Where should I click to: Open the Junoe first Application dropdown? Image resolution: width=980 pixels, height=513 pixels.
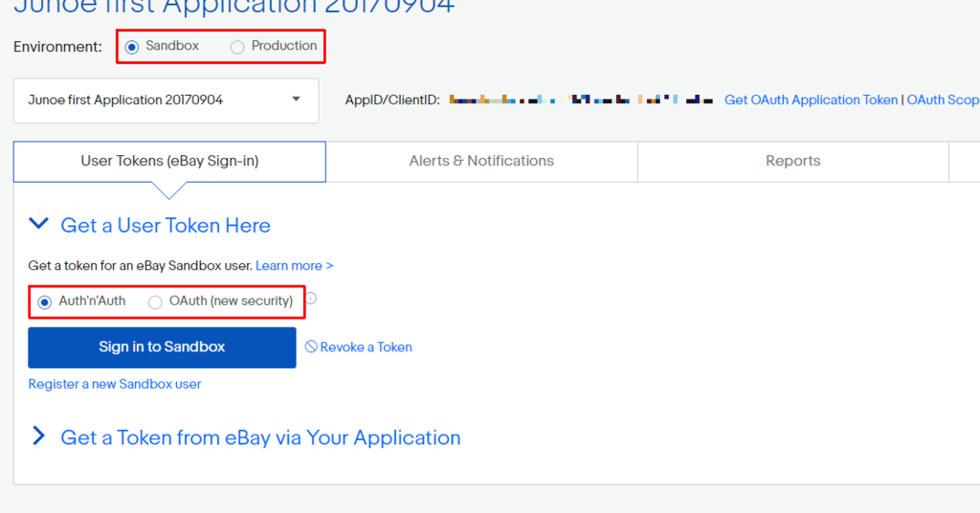167,100
